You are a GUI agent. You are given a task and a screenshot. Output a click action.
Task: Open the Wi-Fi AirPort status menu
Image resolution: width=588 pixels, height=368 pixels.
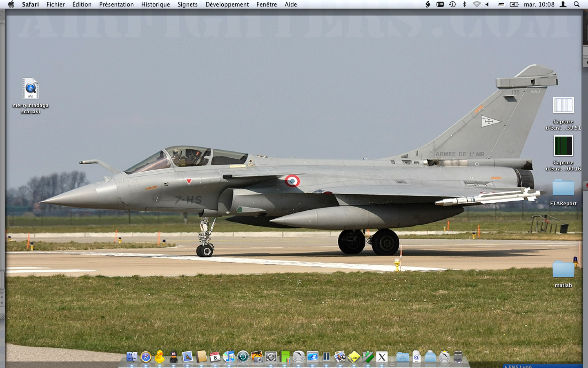477,4
